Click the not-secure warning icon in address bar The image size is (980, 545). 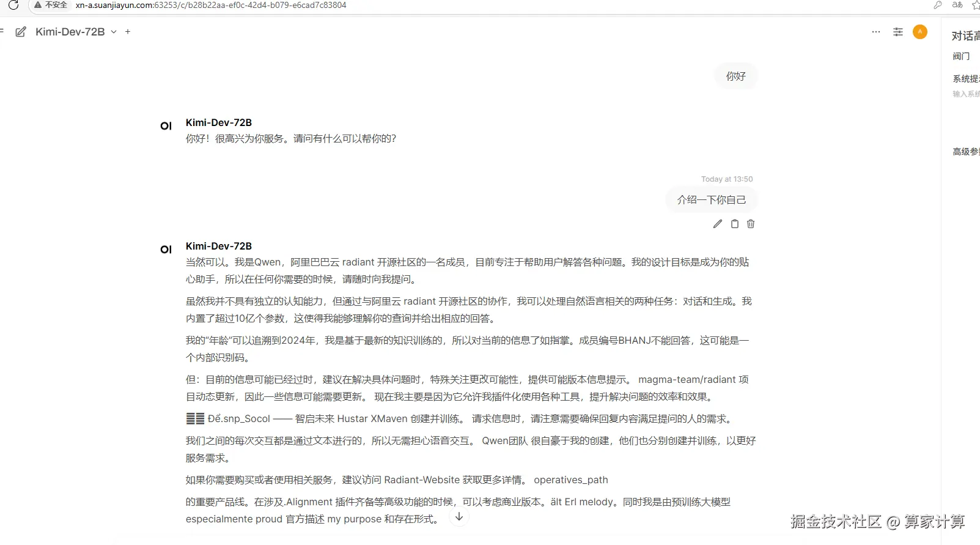pyautogui.click(x=38, y=5)
